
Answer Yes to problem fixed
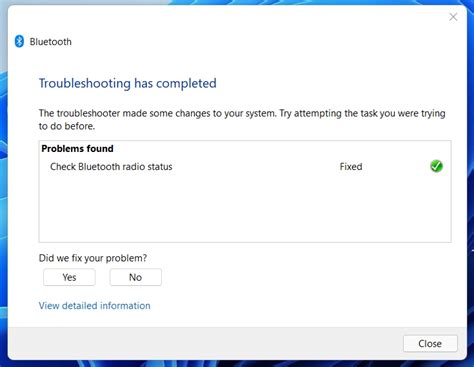(69, 277)
